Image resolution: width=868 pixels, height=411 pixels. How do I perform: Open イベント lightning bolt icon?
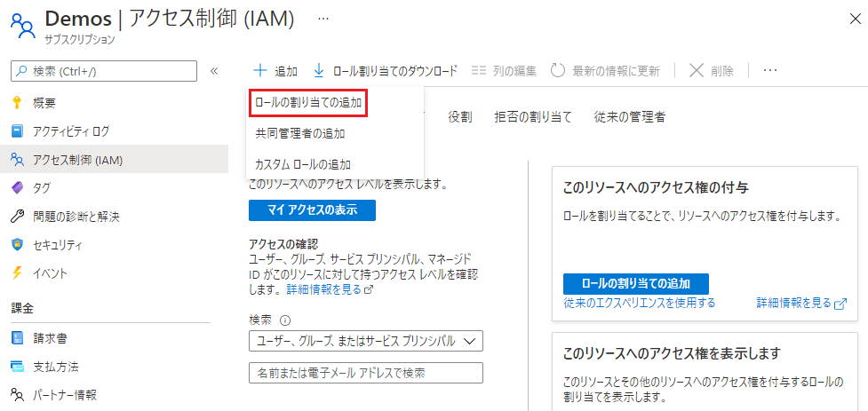[17, 273]
